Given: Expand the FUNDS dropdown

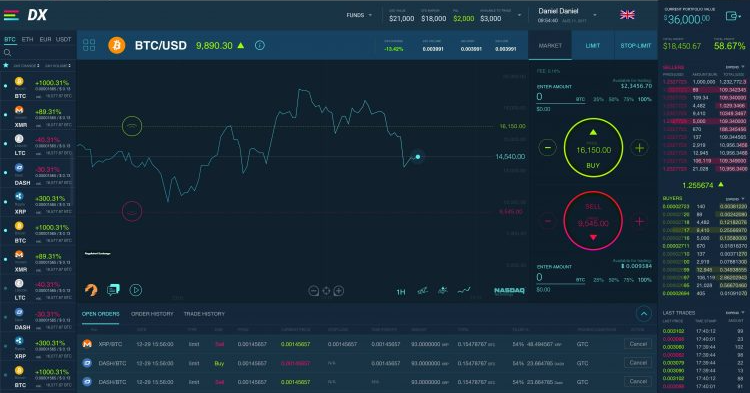Looking at the screenshot, I should (x=359, y=15).
